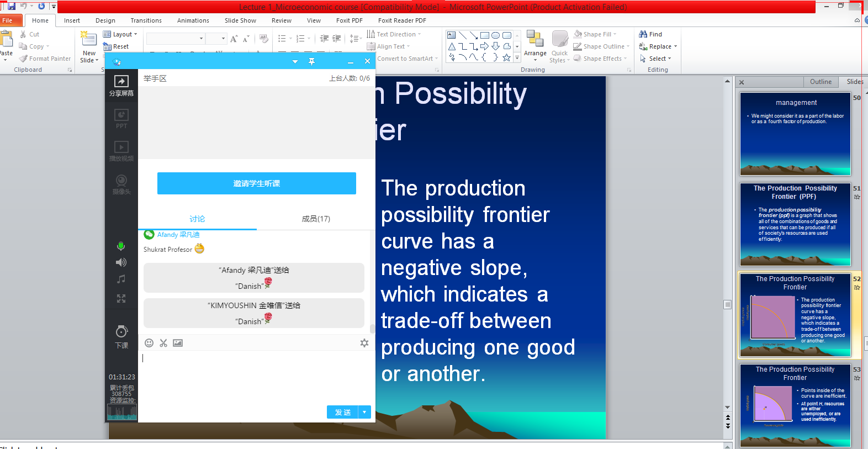The width and height of the screenshot is (868, 449).
Task: Click the insert image icon in chat
Action: 178,343
